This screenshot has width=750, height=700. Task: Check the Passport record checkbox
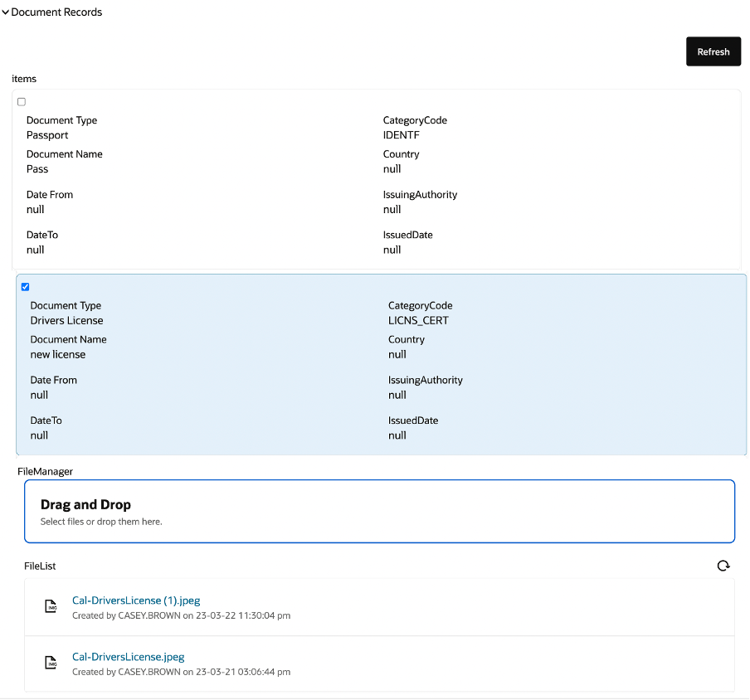coord(21,101)
